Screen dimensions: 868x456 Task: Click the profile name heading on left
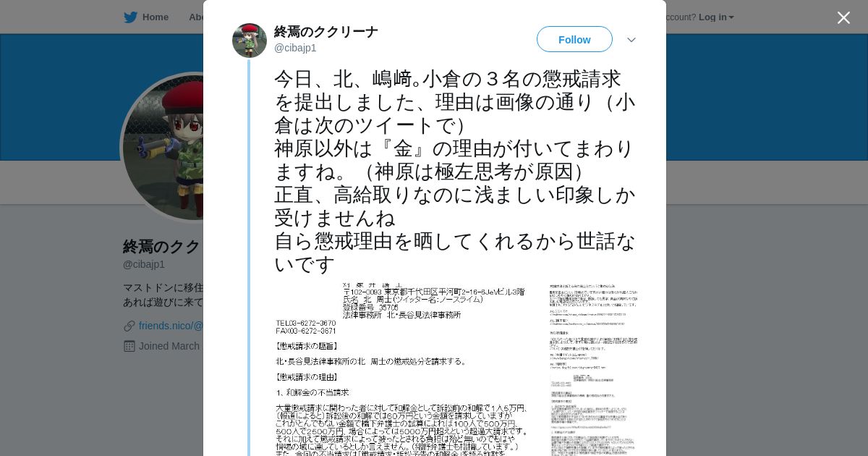[162, 247]
